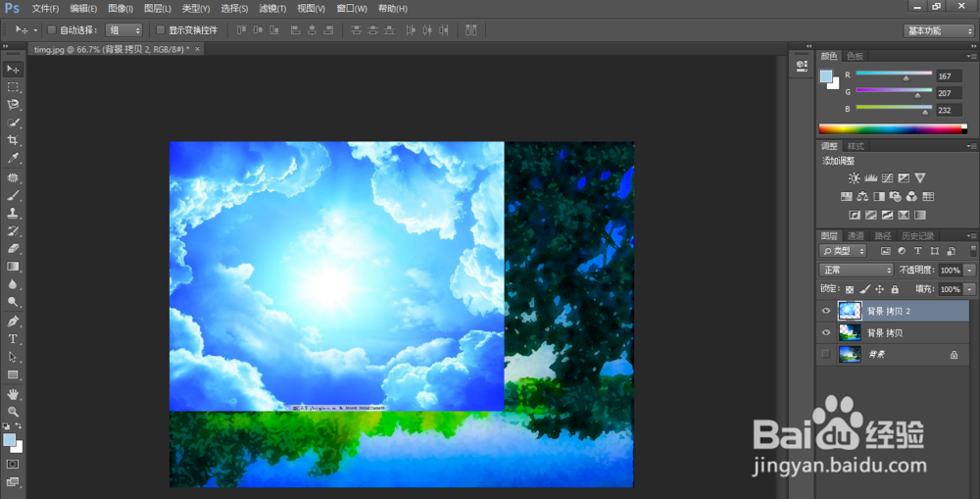Add a Hue/Saturation adjustment
Screen dimensions: 980x499
(847, 196)
